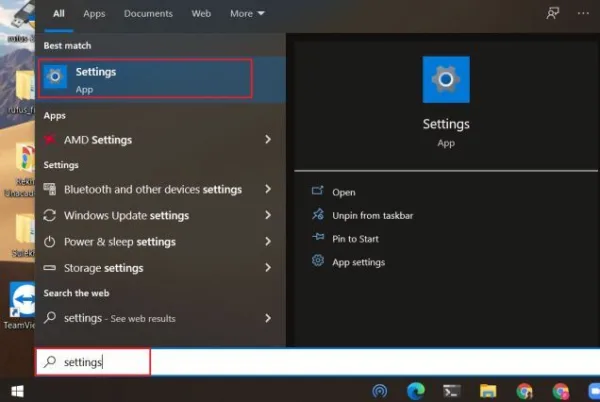Click Pin to Start option

(355, 239)
